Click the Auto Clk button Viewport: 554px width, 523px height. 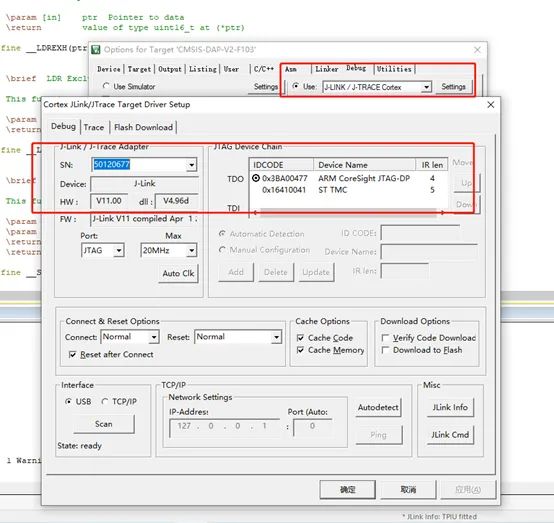(x=178, y=274)
